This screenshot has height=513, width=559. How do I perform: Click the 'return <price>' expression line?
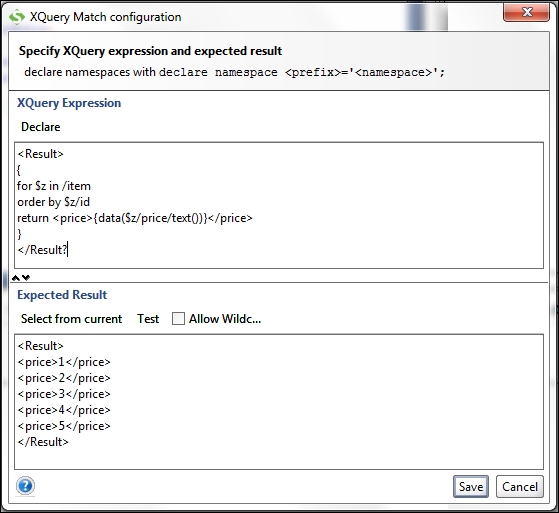[x=135, y=218]
